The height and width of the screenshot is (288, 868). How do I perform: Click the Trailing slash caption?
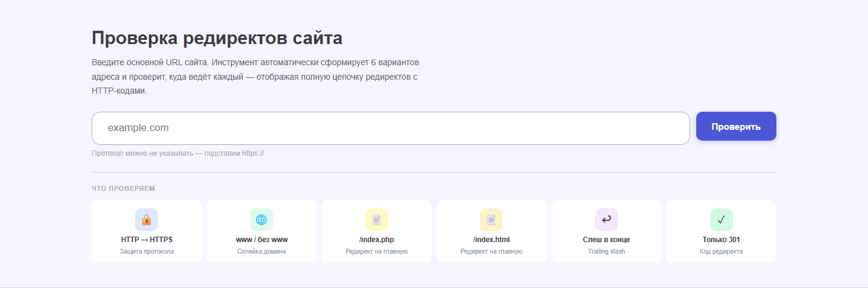click(606, 251)
